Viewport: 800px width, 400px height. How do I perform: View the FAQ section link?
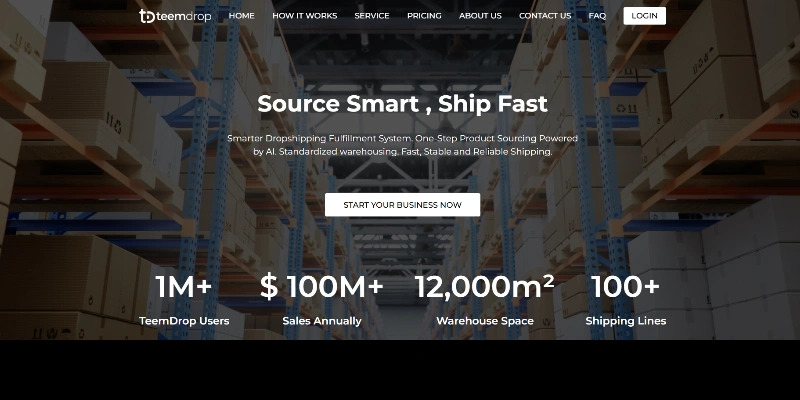(597, 16)
